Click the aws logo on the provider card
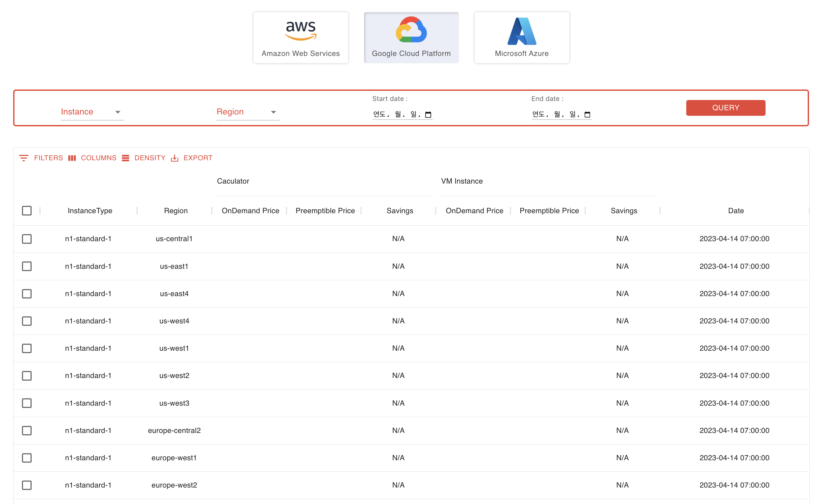Screen dimensions: 836x504 pos(300,31)
